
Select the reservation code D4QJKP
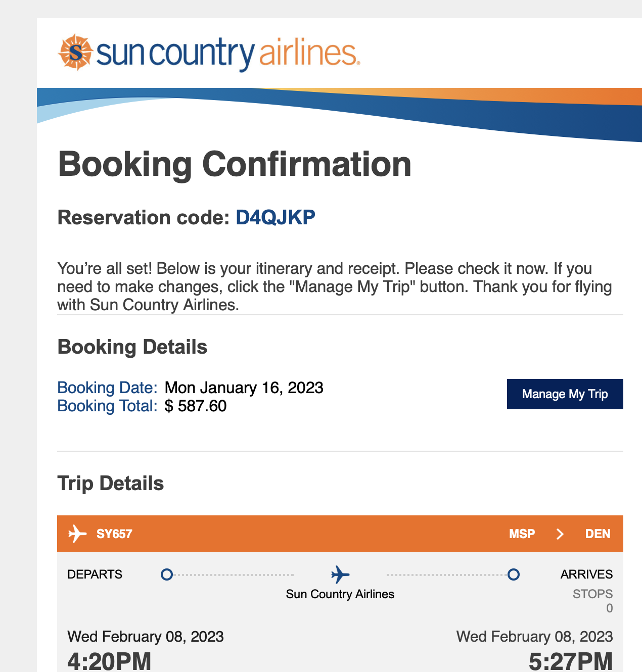point(276,217)
